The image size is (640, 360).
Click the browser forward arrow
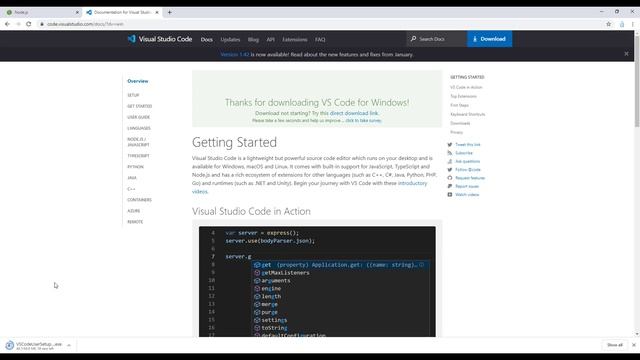click(18, 24)
